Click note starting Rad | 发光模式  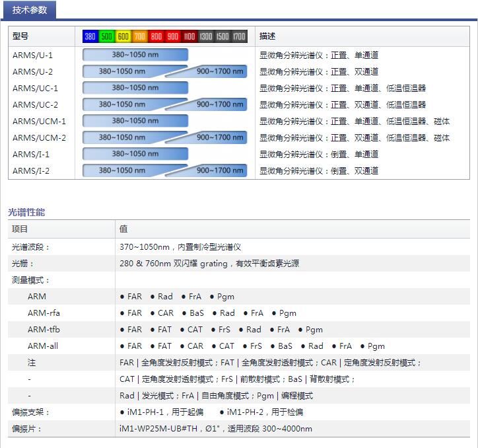(x=216, y=396)
